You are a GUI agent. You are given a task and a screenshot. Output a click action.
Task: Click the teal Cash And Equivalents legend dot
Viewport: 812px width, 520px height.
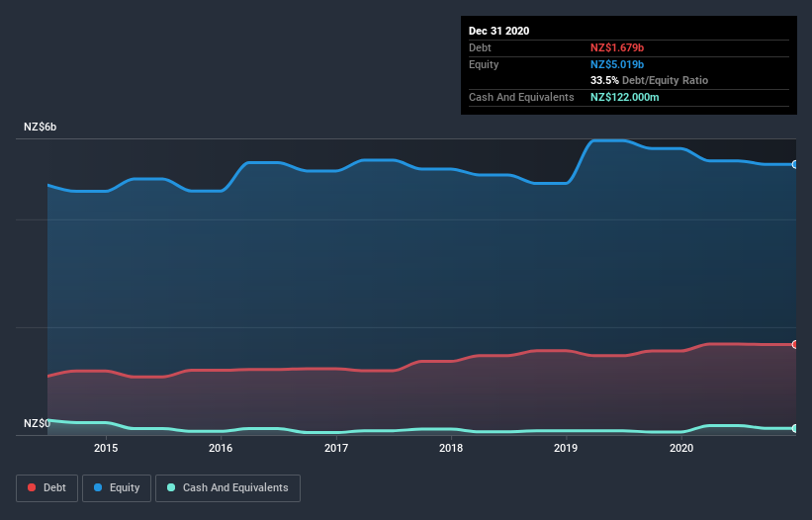171,487
